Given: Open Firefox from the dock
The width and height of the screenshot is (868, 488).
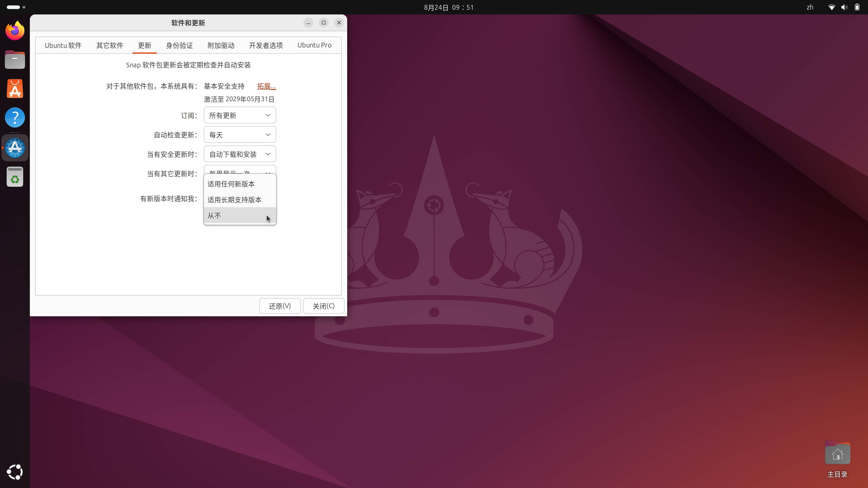Looking at the screenshot, I should 15,31.
